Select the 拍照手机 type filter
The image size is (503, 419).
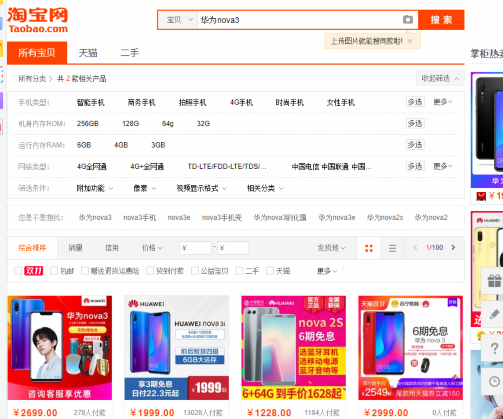192,102
